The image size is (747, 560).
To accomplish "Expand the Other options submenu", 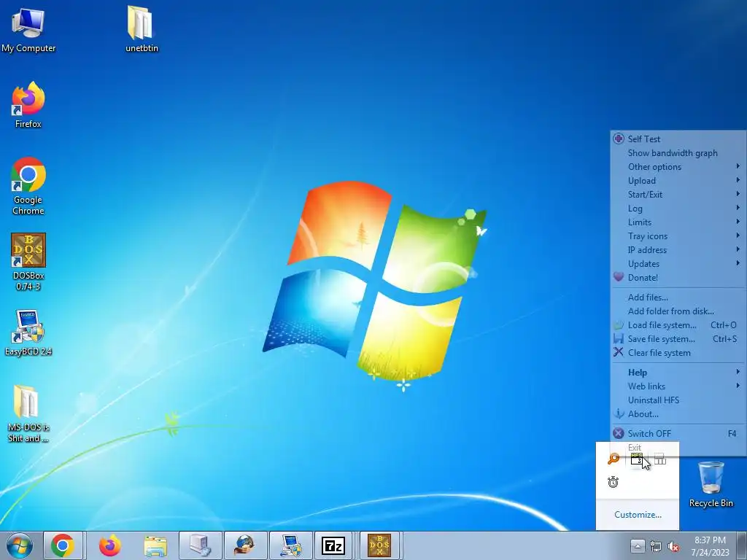I will tap(678, 167).
